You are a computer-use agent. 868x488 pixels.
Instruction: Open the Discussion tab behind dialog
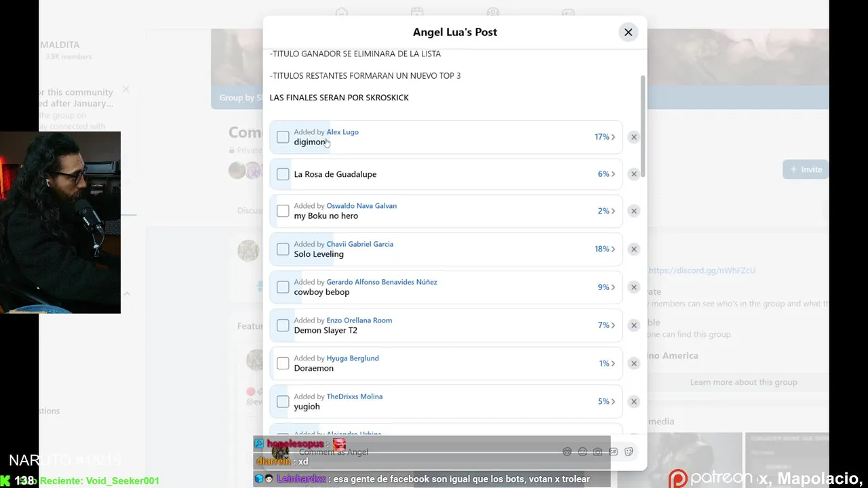tap(250, 211)
